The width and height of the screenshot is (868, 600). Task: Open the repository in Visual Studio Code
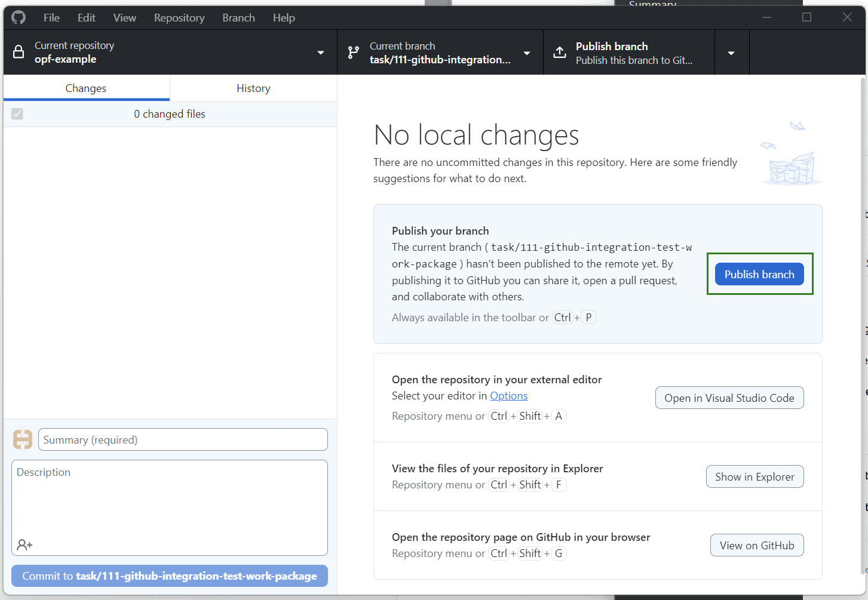(729, 398)
